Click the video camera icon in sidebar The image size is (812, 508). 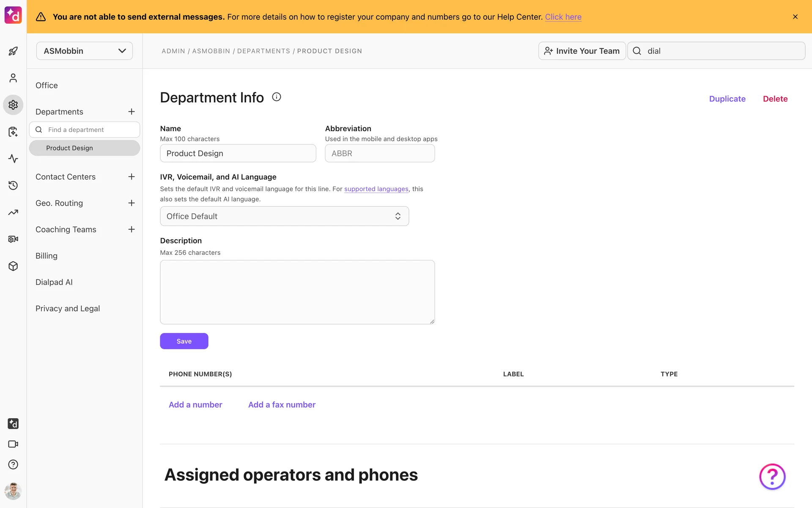(x=13, y=444)
